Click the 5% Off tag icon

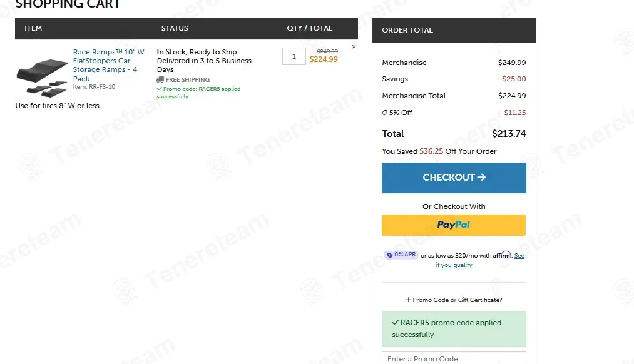click(x=384, y=113)
